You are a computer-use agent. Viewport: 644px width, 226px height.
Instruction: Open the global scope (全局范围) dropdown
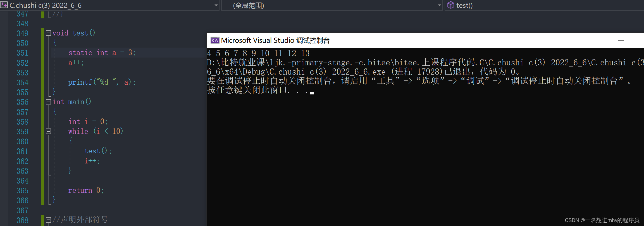332,5
